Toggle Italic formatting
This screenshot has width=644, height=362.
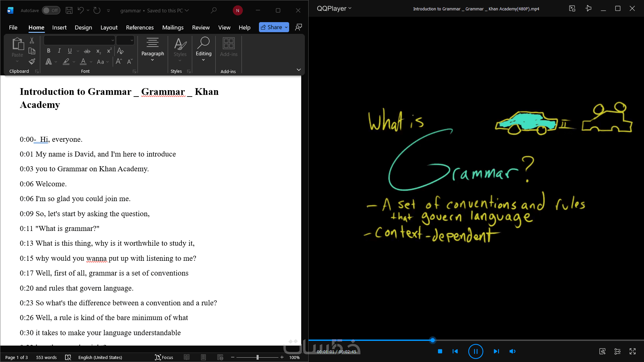point(59,51)
